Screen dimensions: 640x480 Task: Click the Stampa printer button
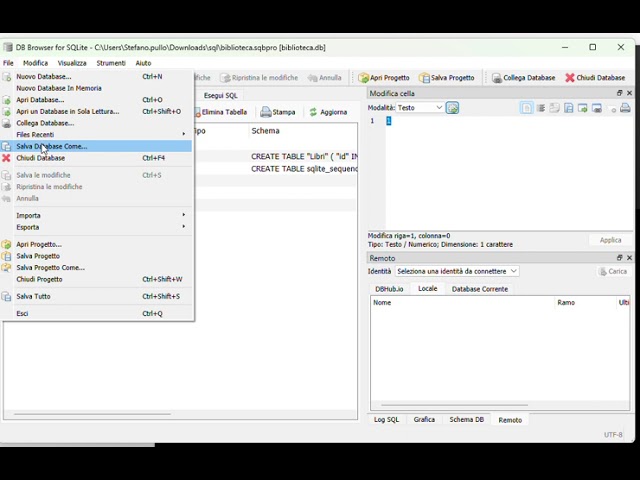click(x=278, y=112)
